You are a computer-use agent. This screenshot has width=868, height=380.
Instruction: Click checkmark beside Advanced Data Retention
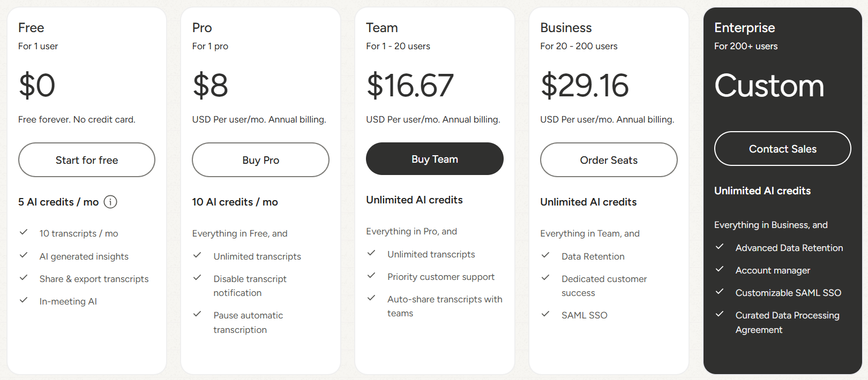point(720,247)
